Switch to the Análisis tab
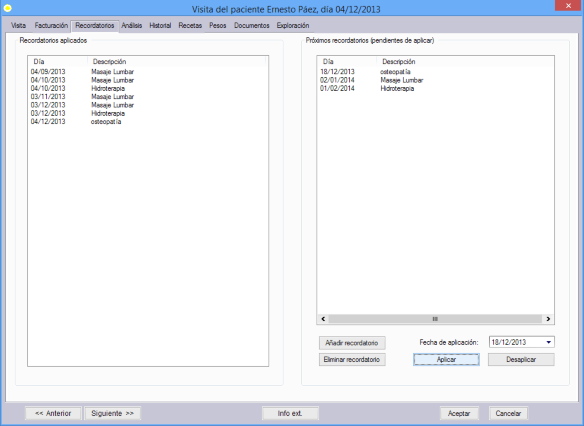Image resolution: width=584 pixels, height=426 pixels. pyautogui.click(x=131, y=25)
